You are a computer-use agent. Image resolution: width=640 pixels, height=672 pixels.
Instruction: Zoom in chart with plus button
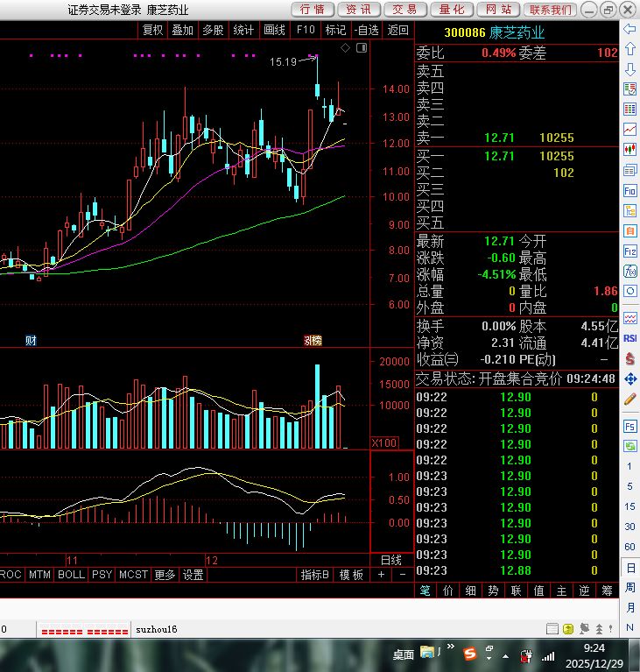tap(381, 575)
